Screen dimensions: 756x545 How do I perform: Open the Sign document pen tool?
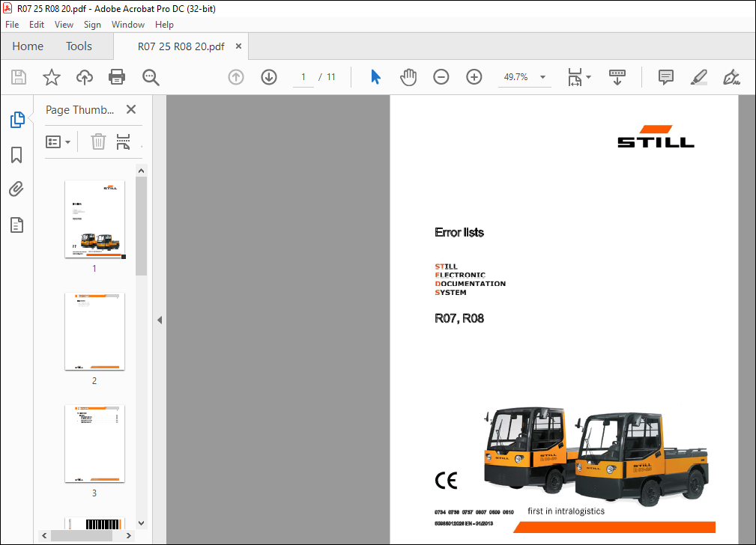[731, 77]
